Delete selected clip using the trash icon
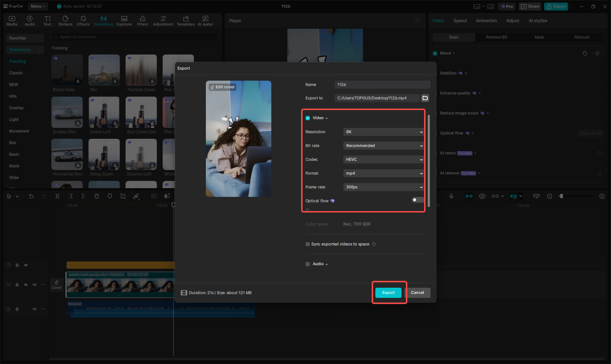 [97, 196]
